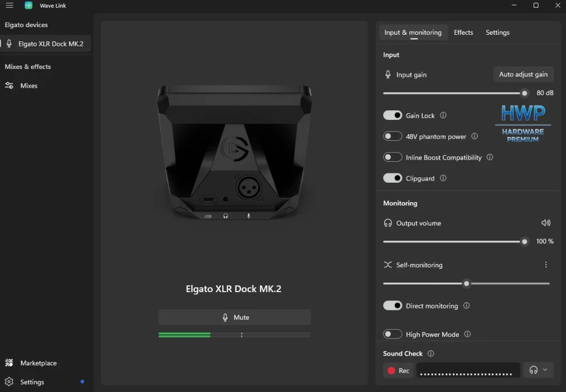Image resolution: width=566 pixels, height=392 pixels.
Task: Click the Elgato devices heading
Action: point(26,25)
